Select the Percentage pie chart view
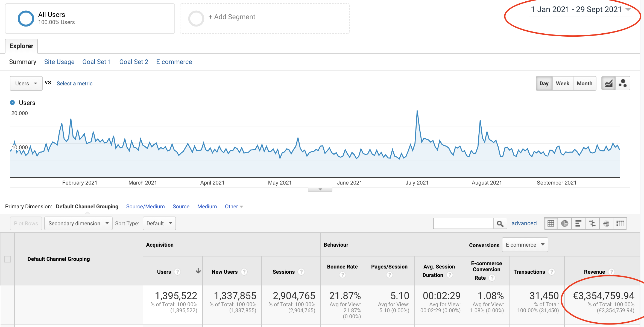Viewport: 644px width, 327px height. tap(565, 223)
